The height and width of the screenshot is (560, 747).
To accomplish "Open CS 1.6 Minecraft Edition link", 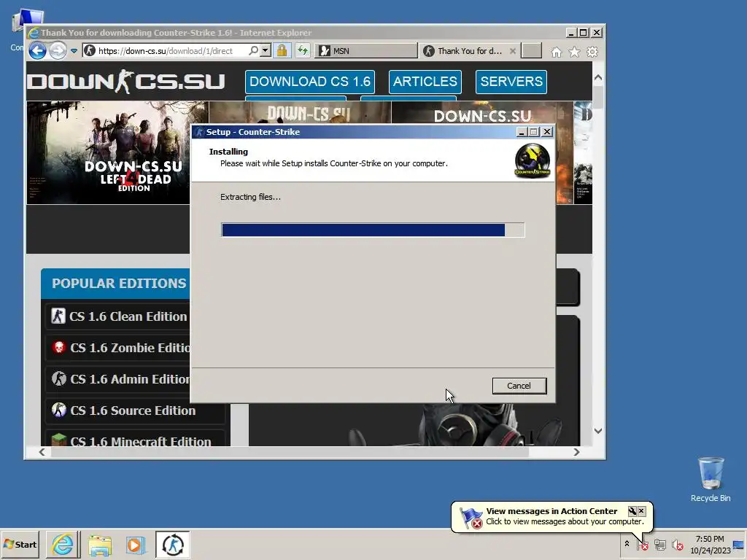I will coord(141,441).
